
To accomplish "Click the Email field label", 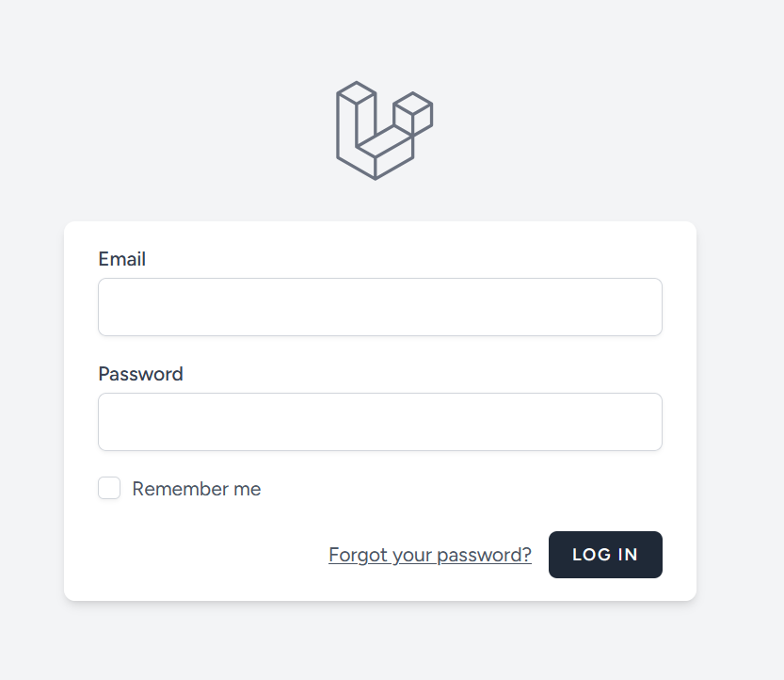I will [122, 259].
